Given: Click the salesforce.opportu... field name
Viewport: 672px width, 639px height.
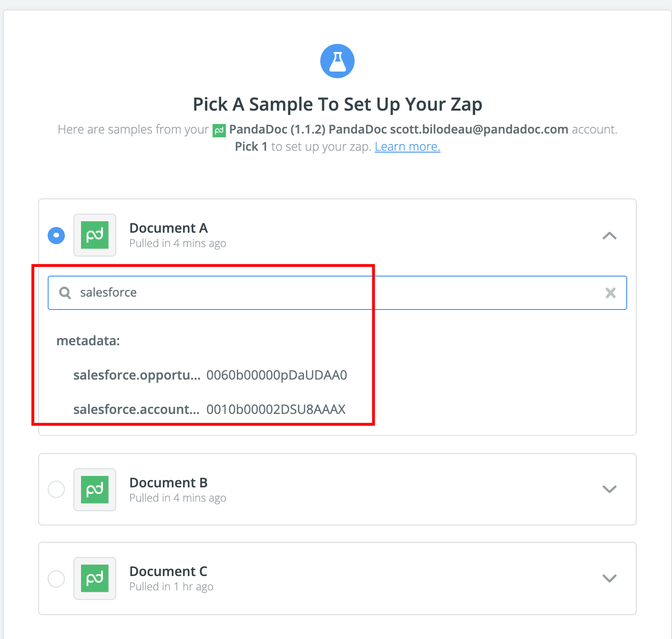Looking at the screenshot, I should (137, 375).
